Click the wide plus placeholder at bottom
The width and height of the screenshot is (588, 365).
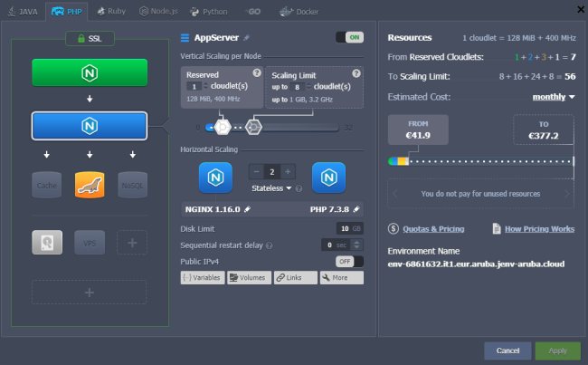(x=90, y=293)
